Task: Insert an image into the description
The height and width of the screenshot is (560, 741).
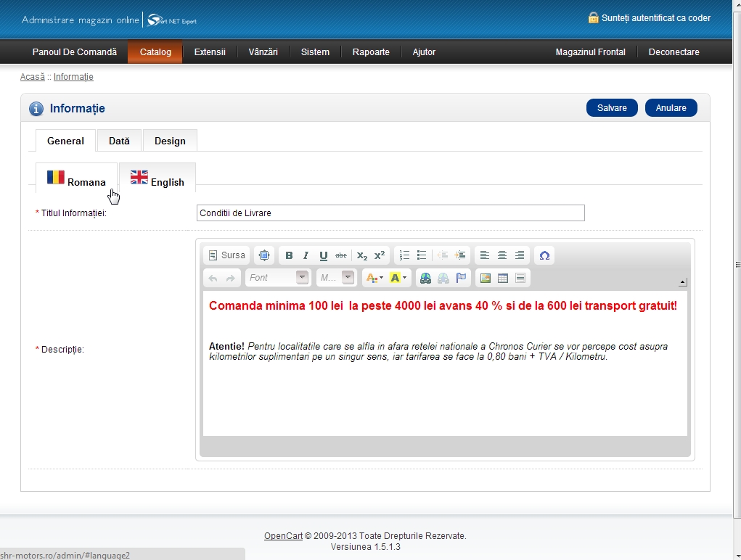Action: click(486, 278)
